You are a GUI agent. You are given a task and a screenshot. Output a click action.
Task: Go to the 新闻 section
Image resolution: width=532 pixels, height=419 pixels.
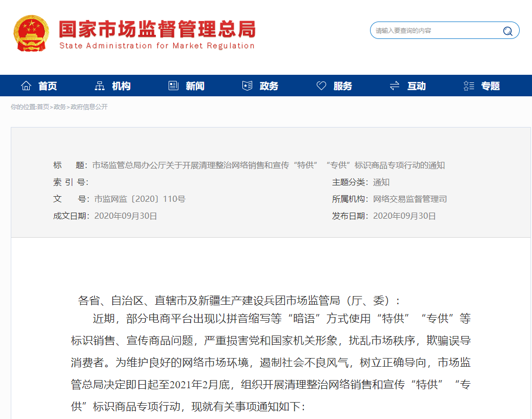[x=195, y=86]
